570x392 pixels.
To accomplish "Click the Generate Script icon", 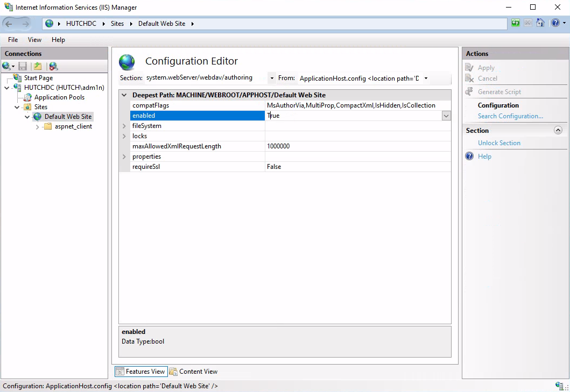I will pyautogui.click(x=469, y=91).
